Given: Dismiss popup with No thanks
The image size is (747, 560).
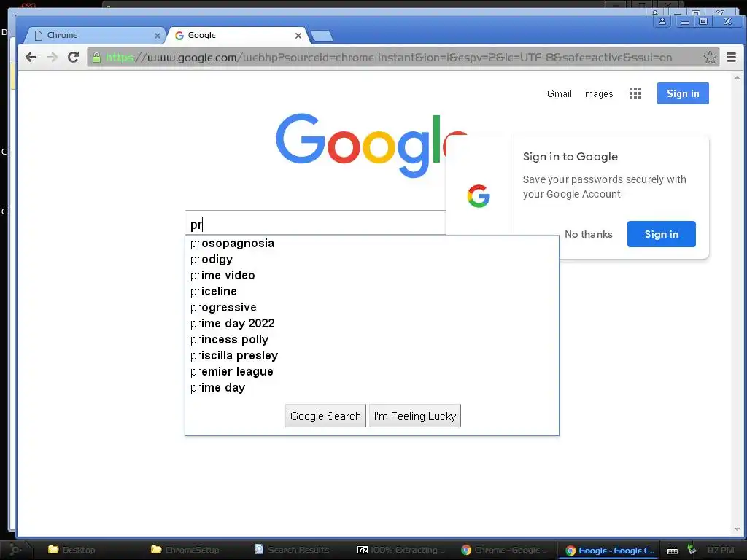Looking at the screenshot, I should click(589, 234).
